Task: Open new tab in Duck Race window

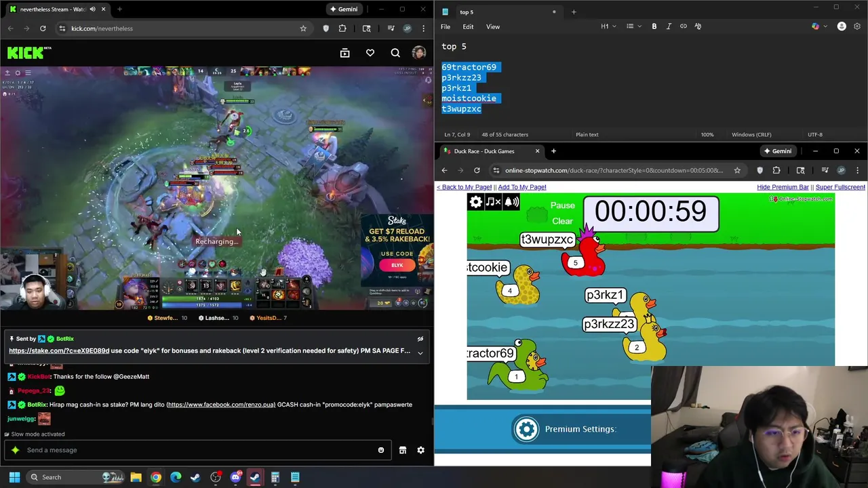Action: click(x=553, y=151)
